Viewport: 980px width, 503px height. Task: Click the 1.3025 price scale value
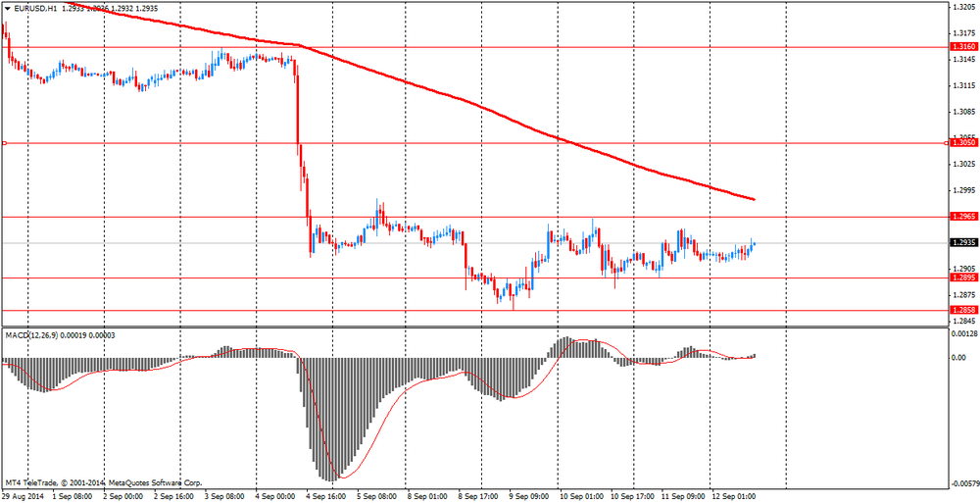coord(962,164)
